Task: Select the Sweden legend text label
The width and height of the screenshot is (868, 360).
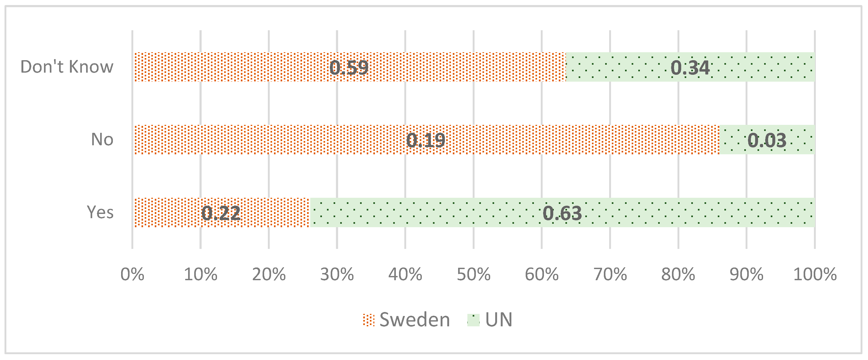Action: pos(414,319)
